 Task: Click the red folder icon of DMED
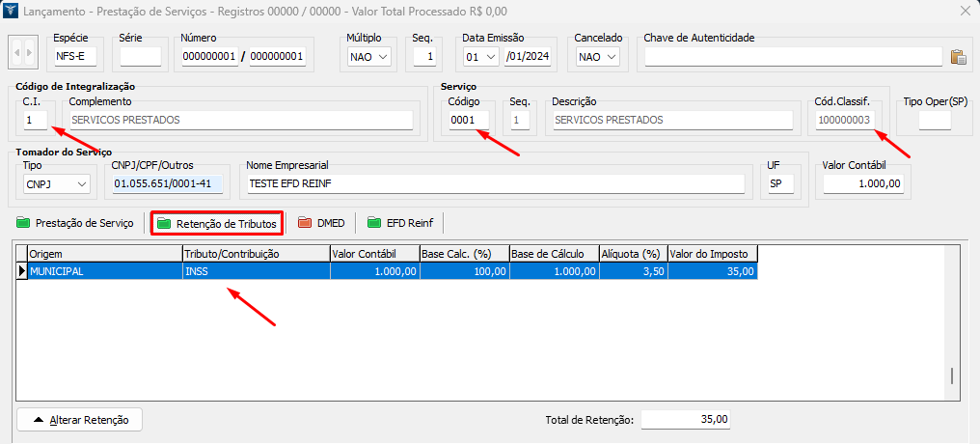(x=305, y=224)
